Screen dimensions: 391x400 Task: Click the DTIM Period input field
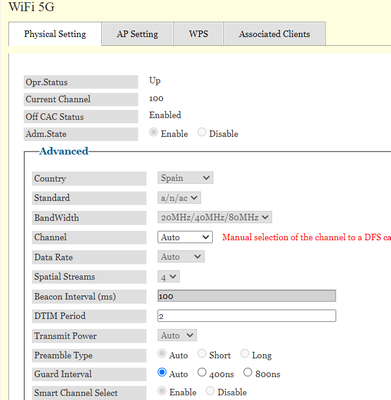click(247, 316)
